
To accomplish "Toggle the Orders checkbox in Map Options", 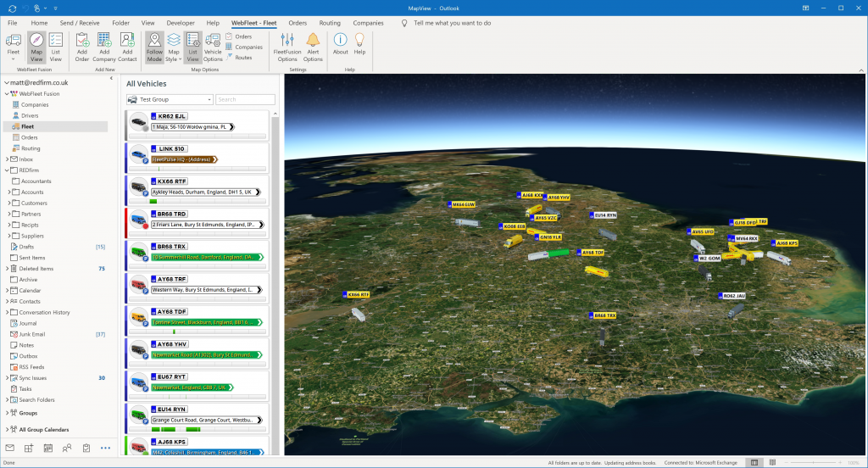I will (238, 36).
